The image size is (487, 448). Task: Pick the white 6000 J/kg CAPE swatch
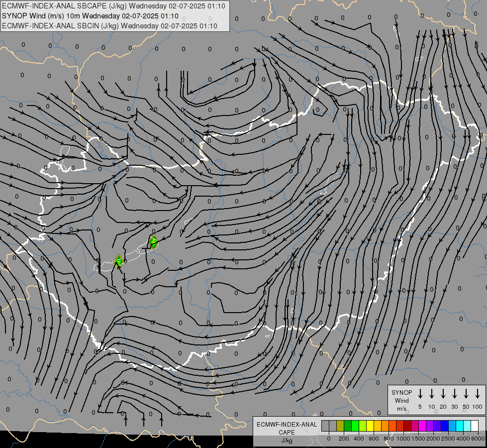pyautogui.click(x=475, y=426)
